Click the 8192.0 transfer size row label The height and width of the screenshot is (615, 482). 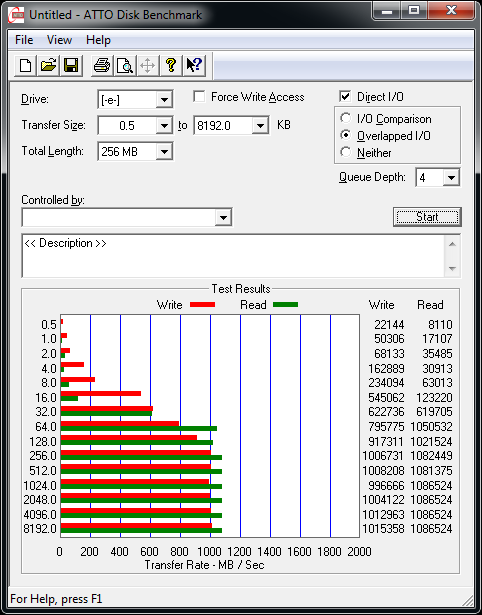(40, 529)
